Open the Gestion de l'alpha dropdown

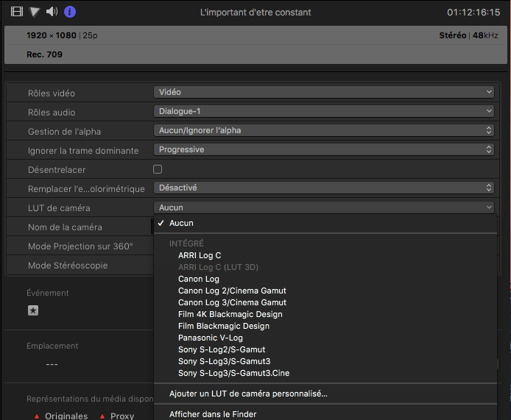coord(323,130)
